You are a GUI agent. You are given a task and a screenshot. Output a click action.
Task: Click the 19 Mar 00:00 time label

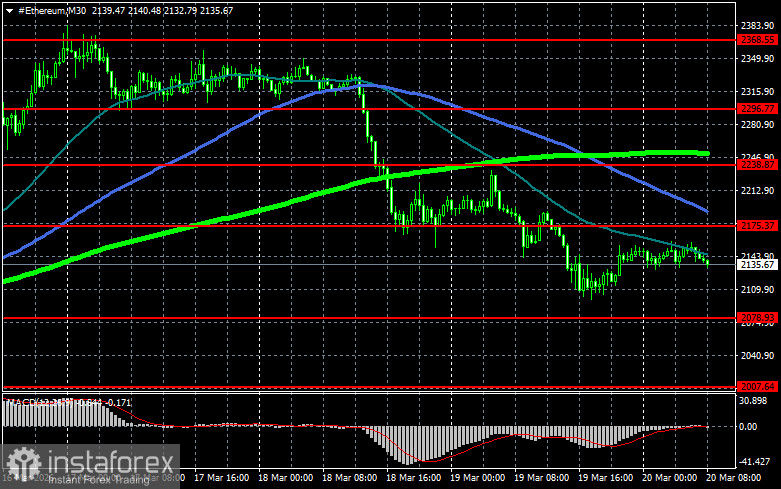tap(478, 478)
